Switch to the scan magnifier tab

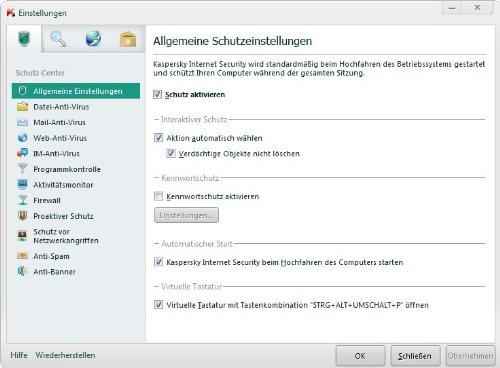(x=58, y=39)
